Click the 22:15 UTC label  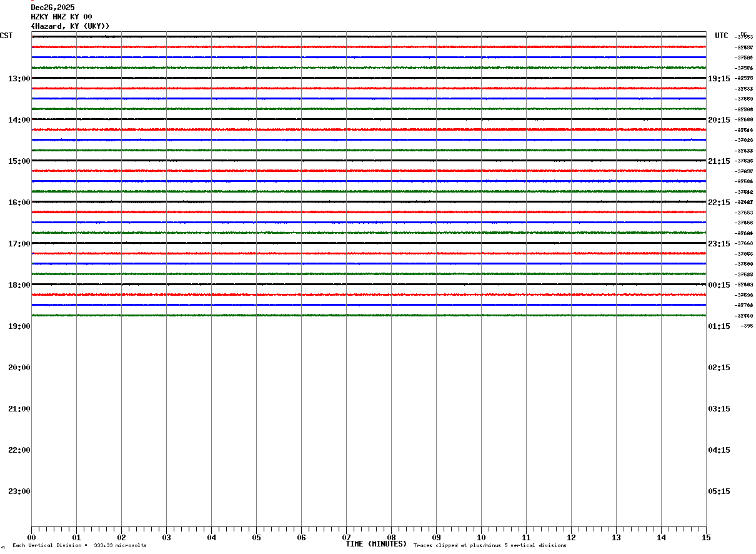click(719, 203)
